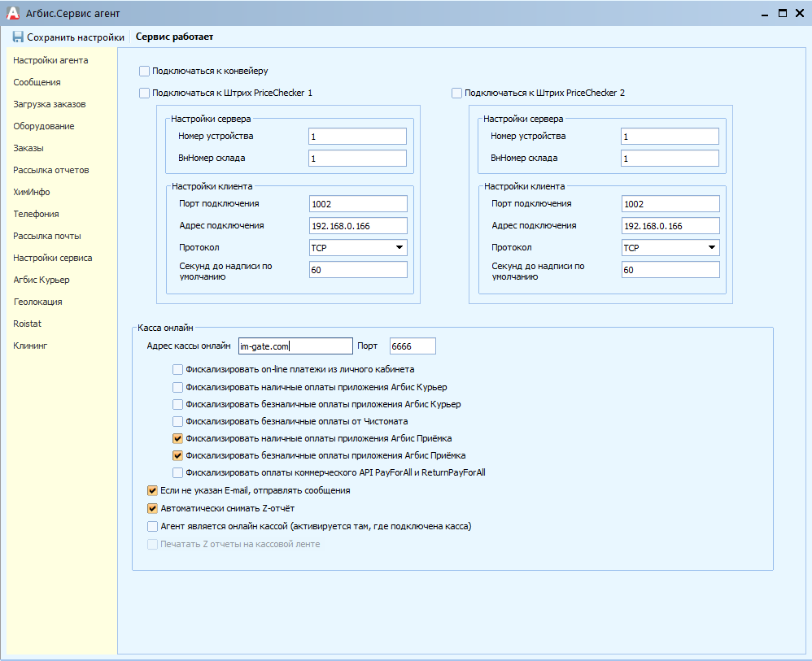Toggle Фискализировать on-line платежи из личного кабинета
Screen dimensions: 812x661
click(177, 370)
